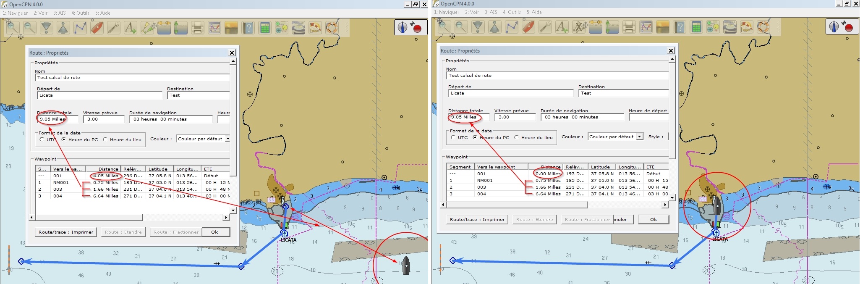The image size is (868, 284).
Task: Select the route creation tool in right window
Action: point(511,28)
